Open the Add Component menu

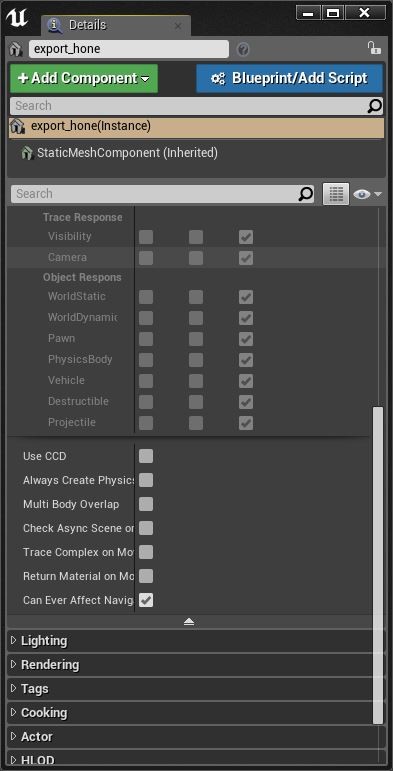tap(84, 78)
